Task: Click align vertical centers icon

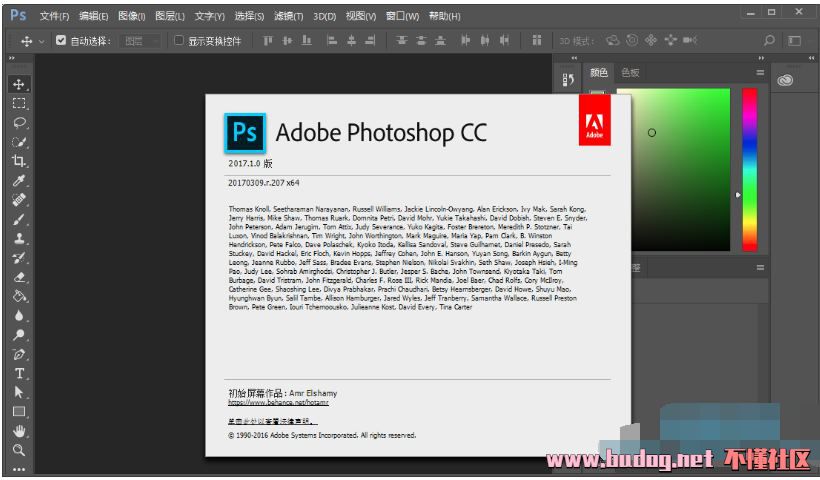Action: (x=287, y=40)
